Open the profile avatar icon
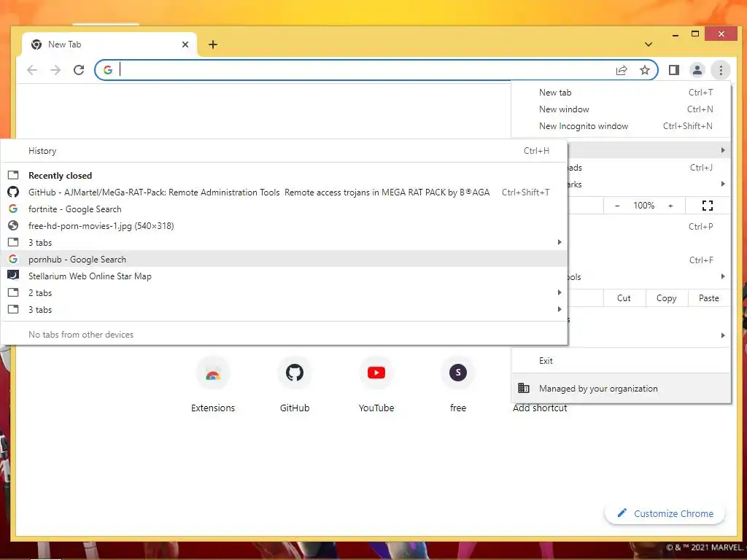The height and width of the screenshot is (560, 747). point(697,71)
